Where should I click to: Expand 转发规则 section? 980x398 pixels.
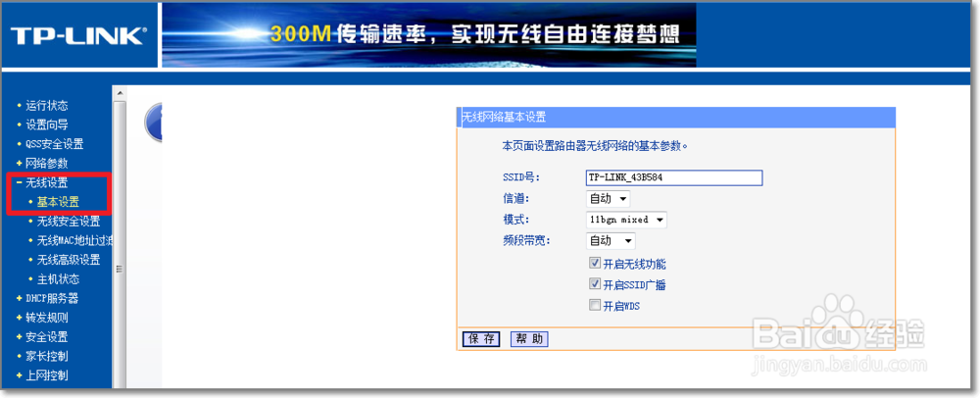tap(47, 318)
